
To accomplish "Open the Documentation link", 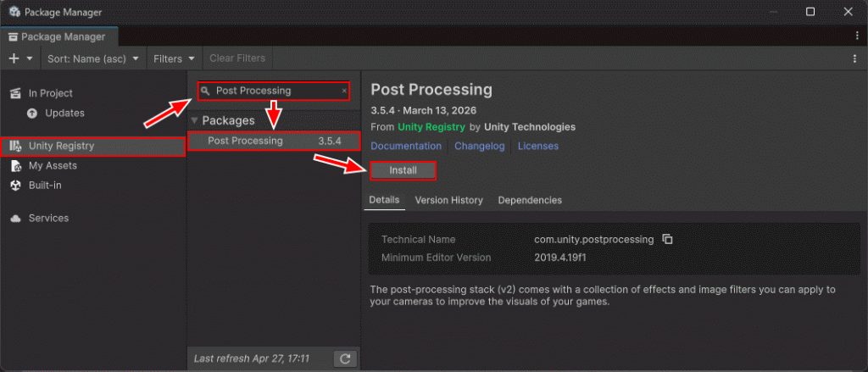I will click(x=404, y=146).
